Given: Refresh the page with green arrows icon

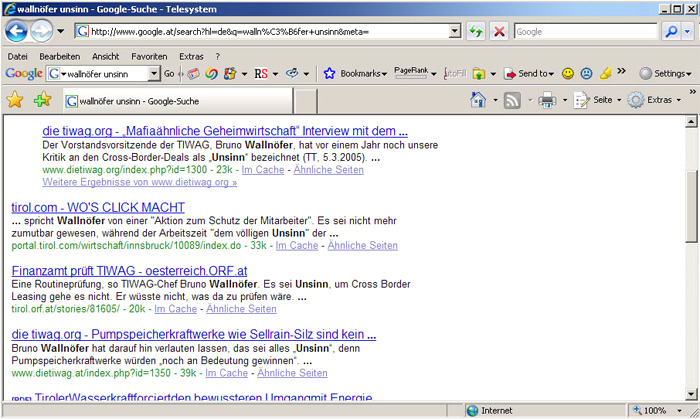Looking at the screenshot, I should point(476,31).
